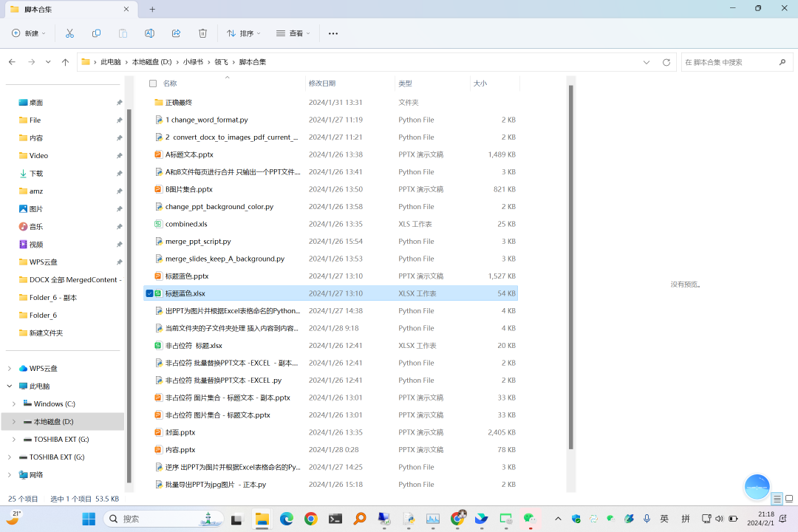Image resolution: width=798 pixels, height=532 pixels.
Task: Open the 下载 quick access folder
Action: coord(36,174)
